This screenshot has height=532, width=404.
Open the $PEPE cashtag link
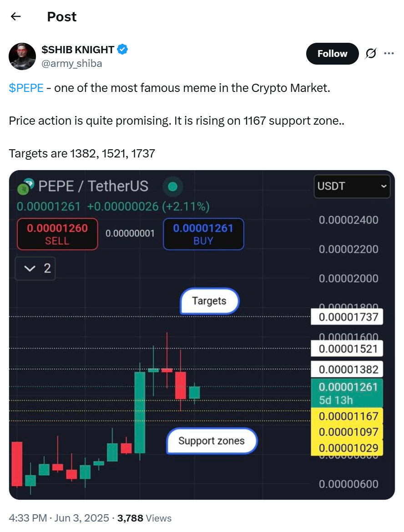(x=26, y=88)
